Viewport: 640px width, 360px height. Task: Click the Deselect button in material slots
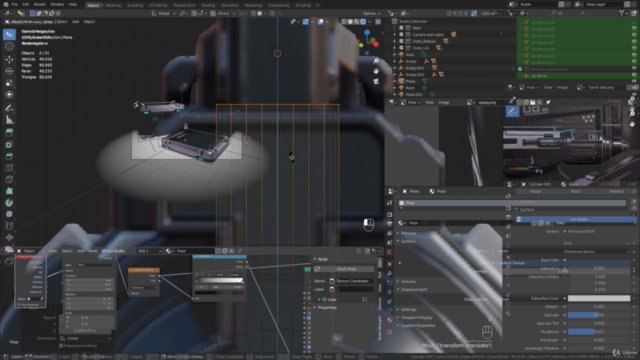tap(616, 191)
